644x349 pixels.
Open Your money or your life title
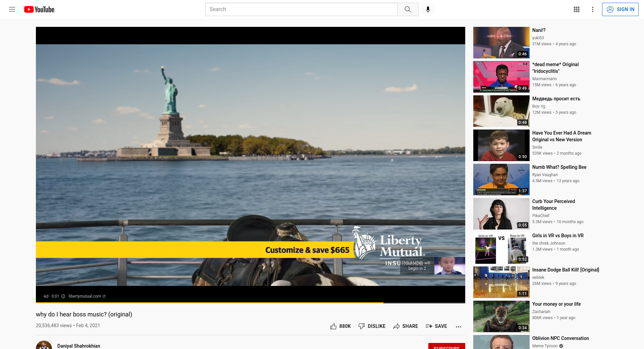click(556, 304)
